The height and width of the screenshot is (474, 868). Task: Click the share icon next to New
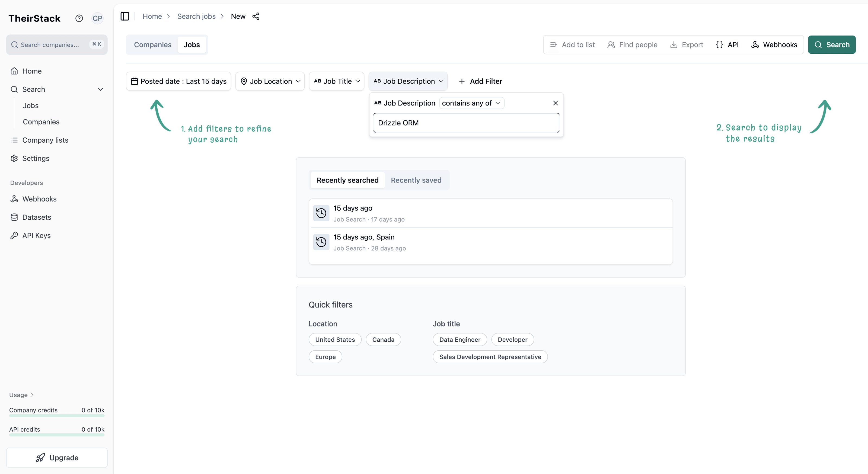(x=256, y=16)
